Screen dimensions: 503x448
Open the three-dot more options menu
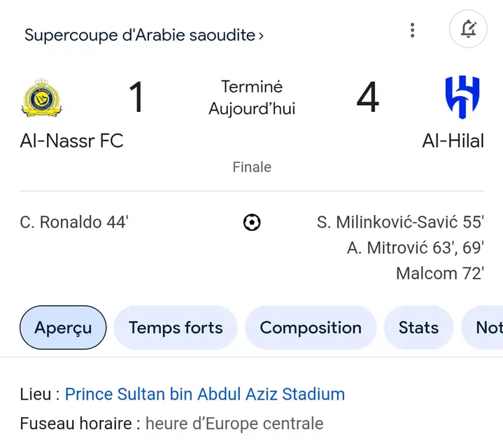click(x=413, y=30)
